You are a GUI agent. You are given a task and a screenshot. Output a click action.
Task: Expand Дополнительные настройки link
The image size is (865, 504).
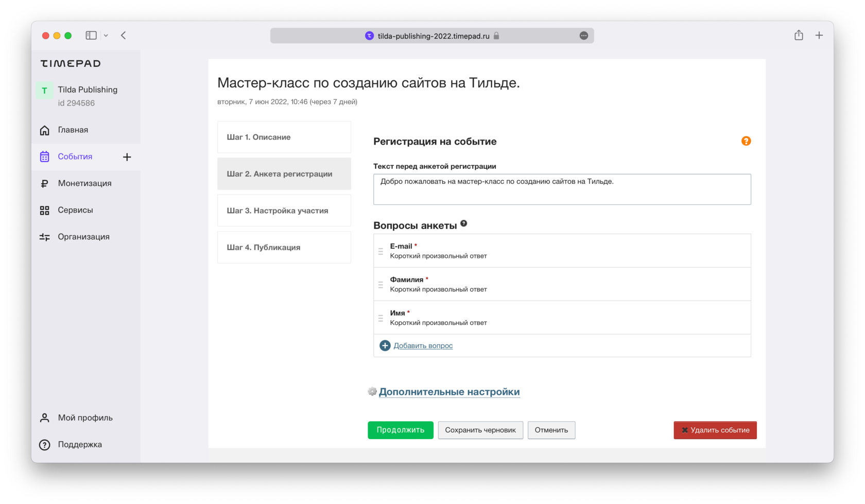449,392
